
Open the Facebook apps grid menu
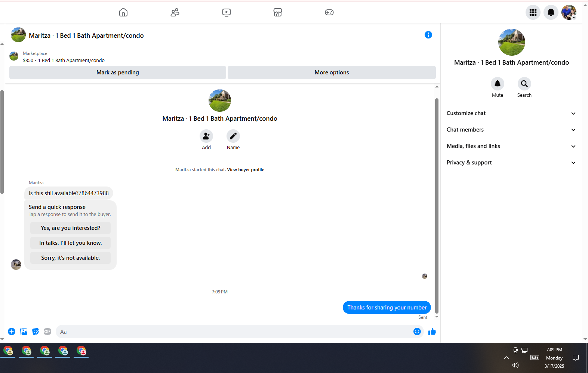pos(533,12)
